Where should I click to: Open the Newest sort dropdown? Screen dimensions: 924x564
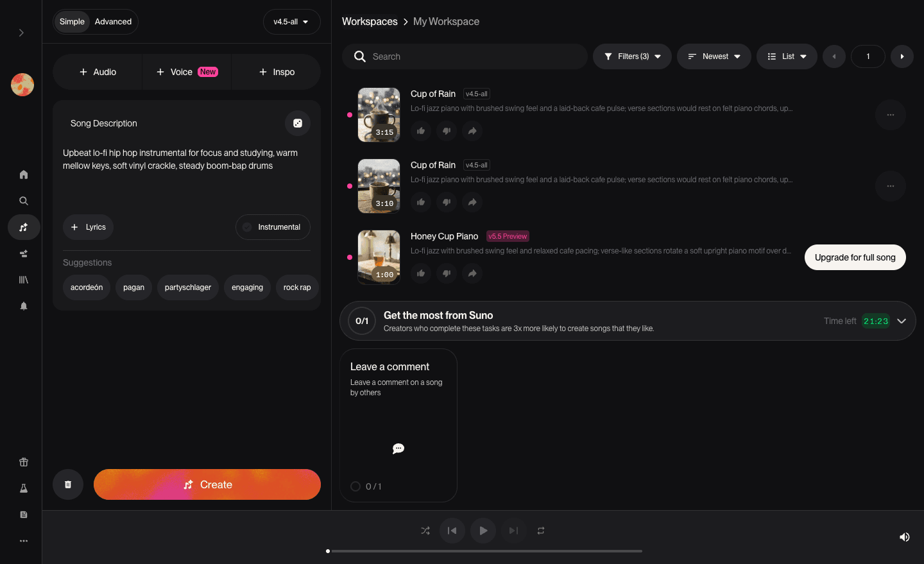point(714,56)
